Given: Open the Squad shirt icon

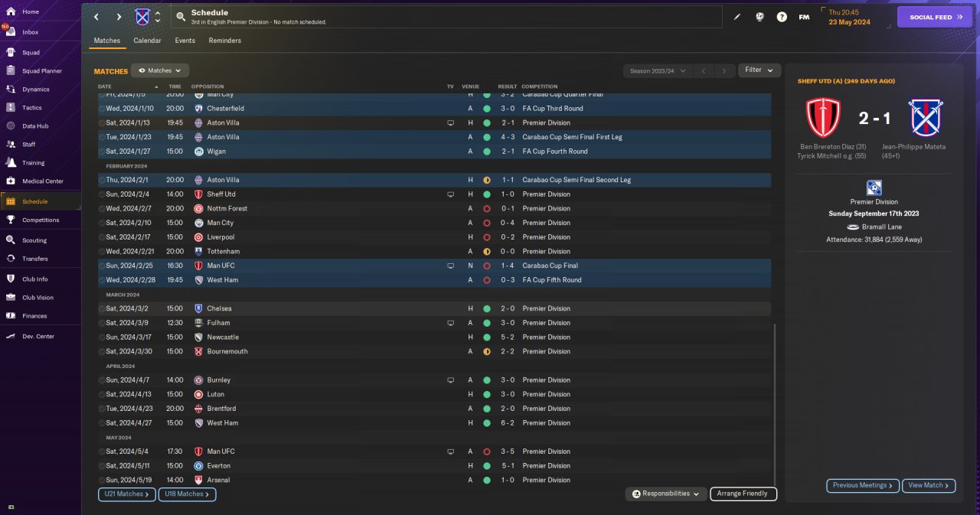Looking at the screenshot, I should (x=11, y=53).
